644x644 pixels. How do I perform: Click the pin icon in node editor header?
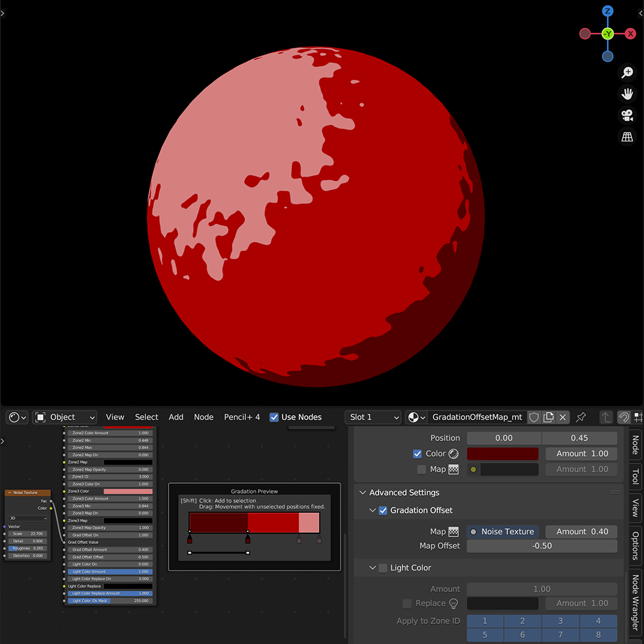click(x=581, y=417)
